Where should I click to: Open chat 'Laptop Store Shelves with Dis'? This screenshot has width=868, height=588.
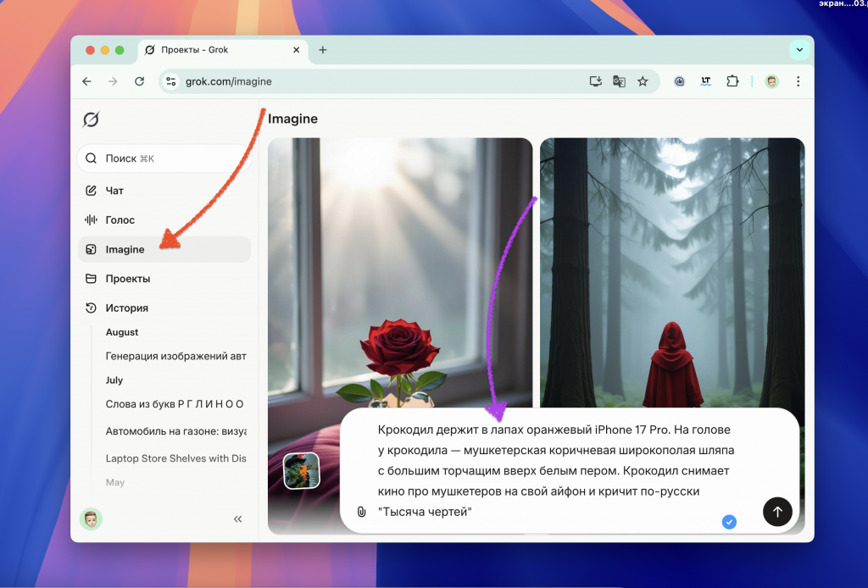coord(175,458)
